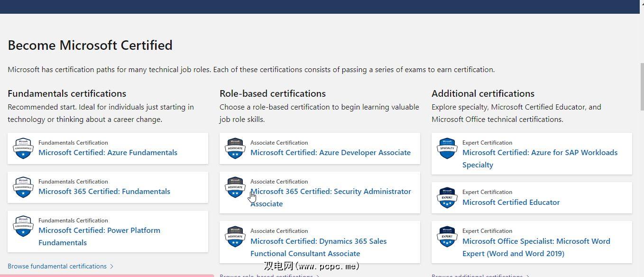This screenshot has height=277, width=644.
Task: Click the Azure Fundamentals certification badge icon
Action: 23,148
